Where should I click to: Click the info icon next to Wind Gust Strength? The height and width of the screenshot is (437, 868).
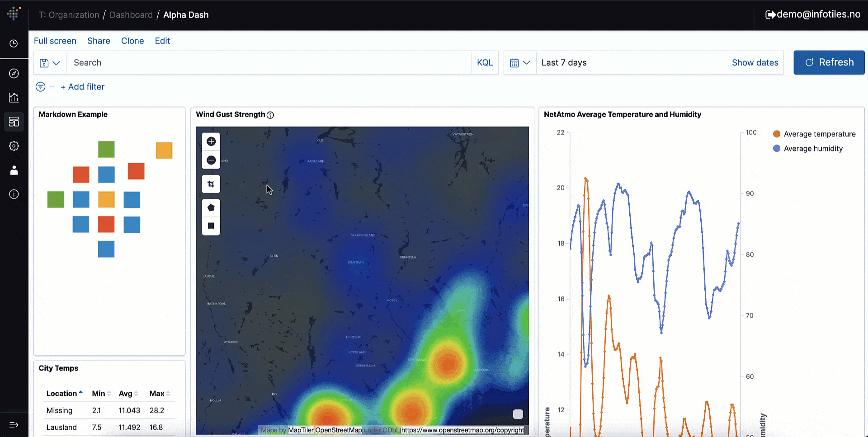tap(270, 115)
